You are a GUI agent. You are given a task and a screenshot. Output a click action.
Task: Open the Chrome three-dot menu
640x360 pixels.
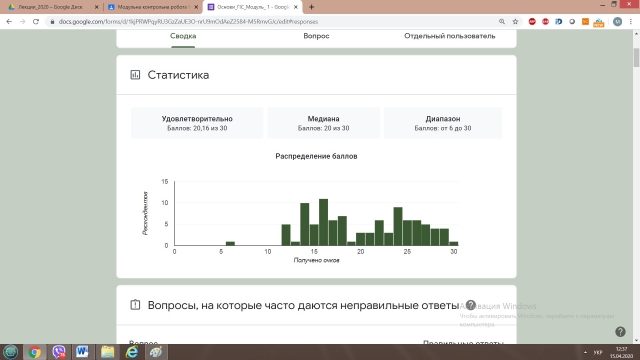click(x=631, y=22)
